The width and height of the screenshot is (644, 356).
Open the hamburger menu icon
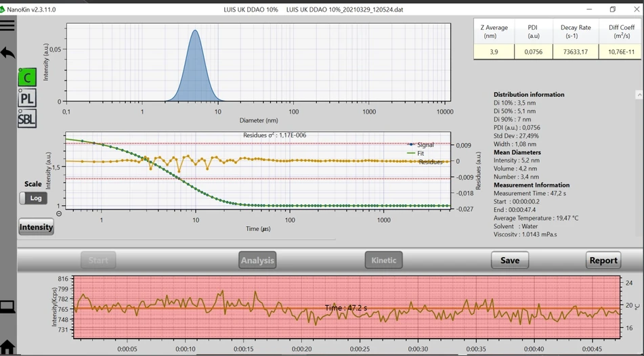pos(7,25)
